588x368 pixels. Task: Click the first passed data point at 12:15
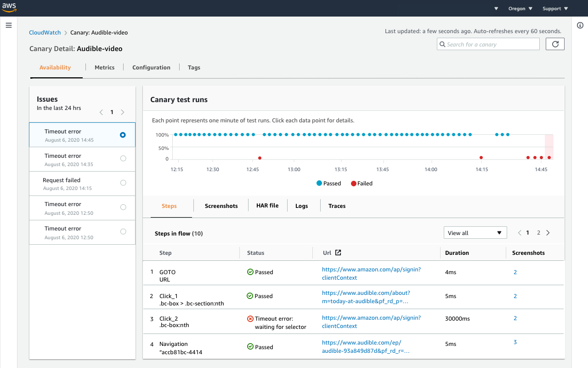[x=176, y=134]
